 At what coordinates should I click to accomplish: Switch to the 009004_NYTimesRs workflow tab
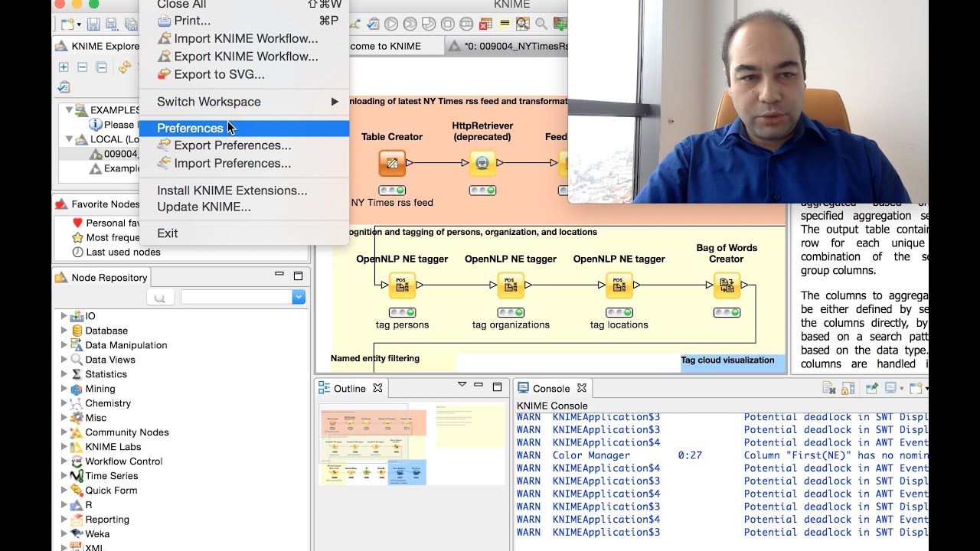(x=508, y=46)
